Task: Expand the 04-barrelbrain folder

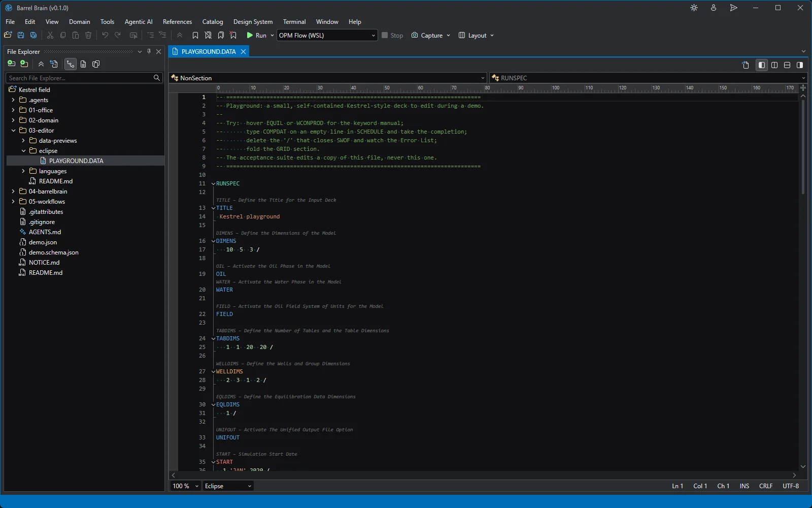Action: [x=13, y=192]
